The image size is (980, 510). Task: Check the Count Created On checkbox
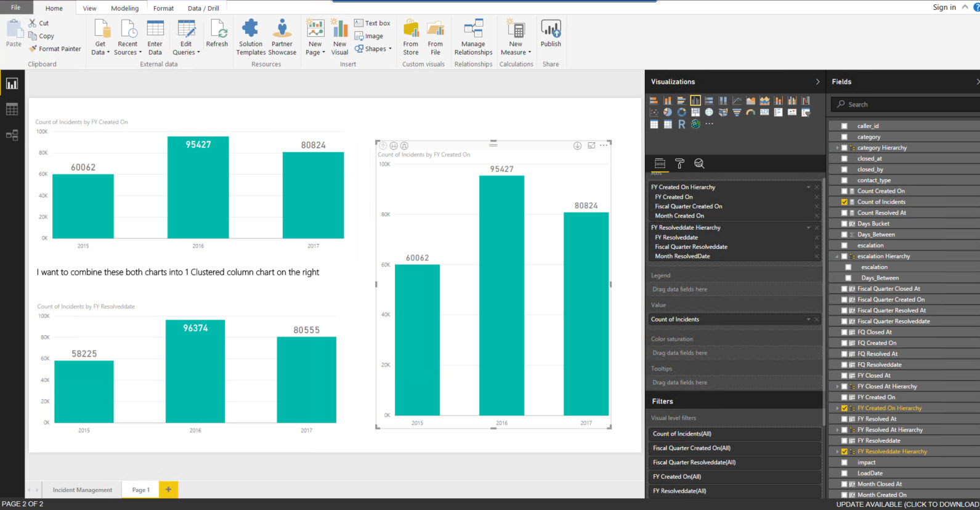click(844, 191)
